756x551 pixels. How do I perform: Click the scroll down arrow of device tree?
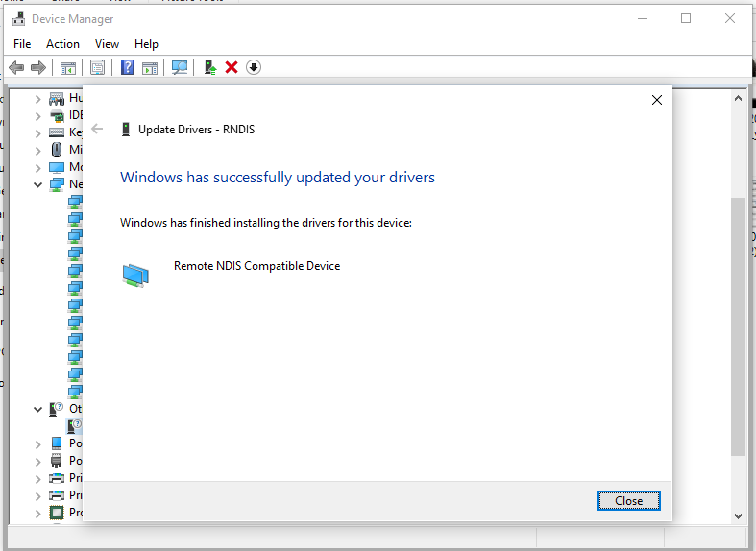pos(738,515)
